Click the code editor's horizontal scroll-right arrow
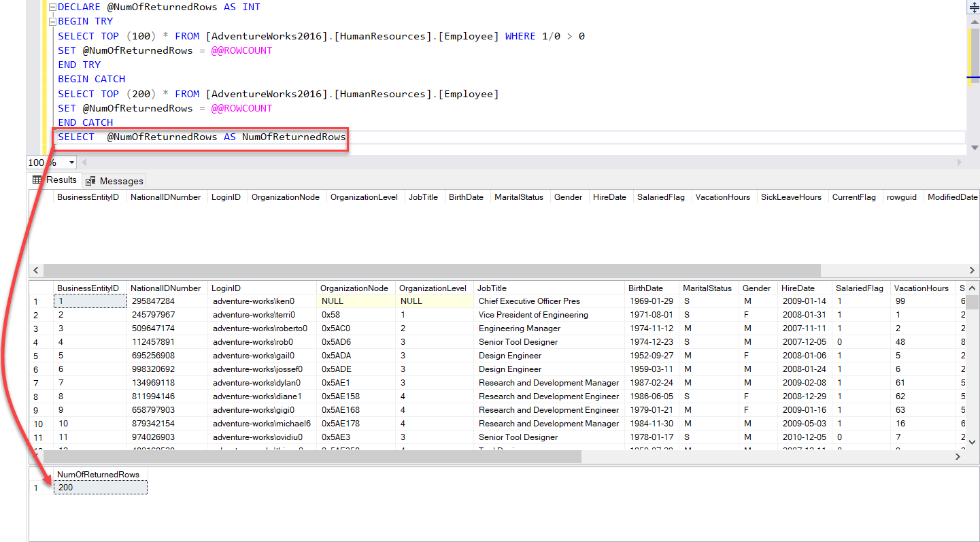The image size is (980, 542). [960, 163]
